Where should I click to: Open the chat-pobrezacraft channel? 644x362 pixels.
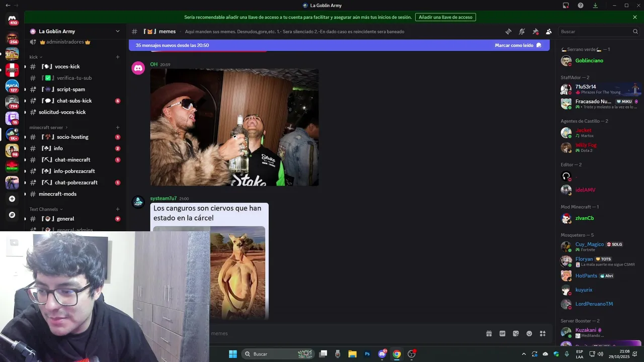pos(75,183)
